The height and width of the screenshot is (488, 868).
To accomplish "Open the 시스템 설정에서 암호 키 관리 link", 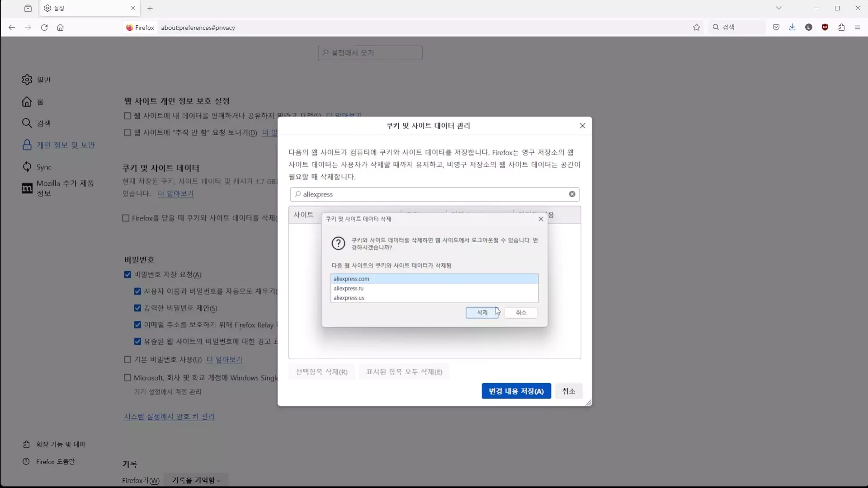I will [x=169, y=416].
